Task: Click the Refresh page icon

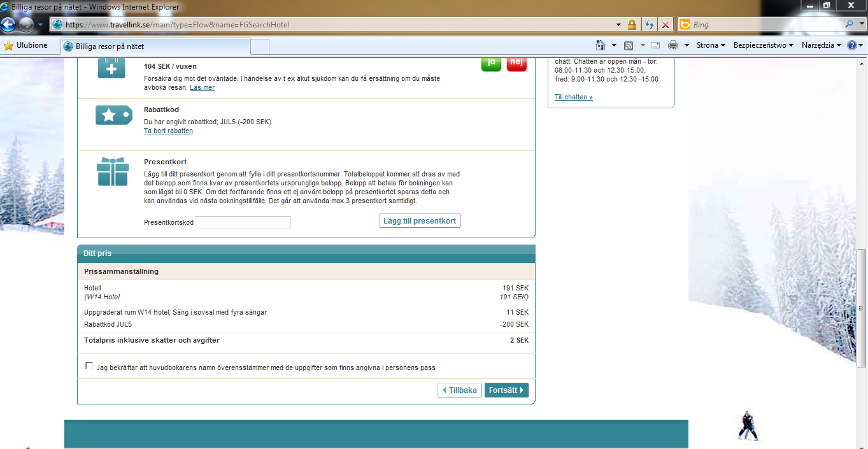Action: tap(650, 25)
